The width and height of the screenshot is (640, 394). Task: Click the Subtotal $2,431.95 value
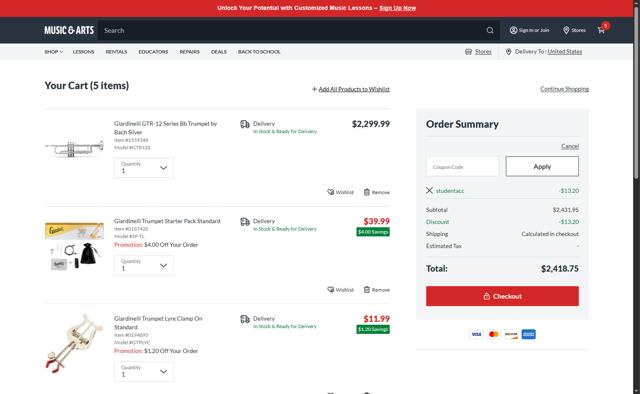pyautogui.click(x=566, y=210)
